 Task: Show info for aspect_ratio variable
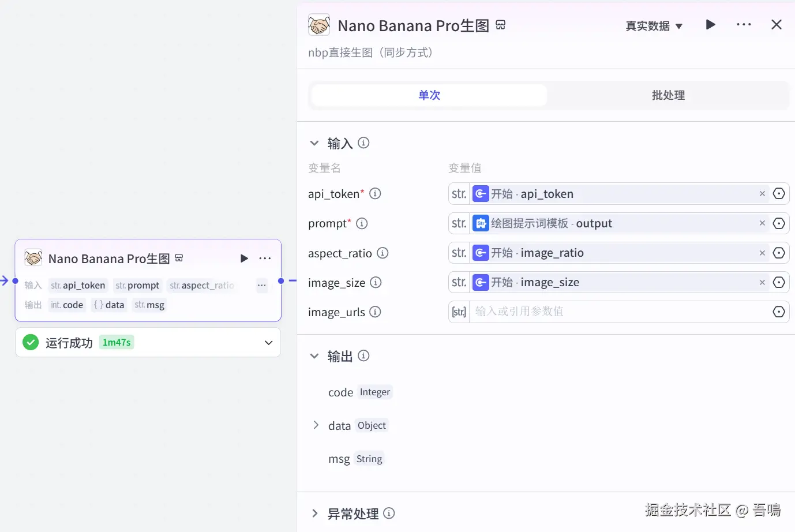click(382, 253)
